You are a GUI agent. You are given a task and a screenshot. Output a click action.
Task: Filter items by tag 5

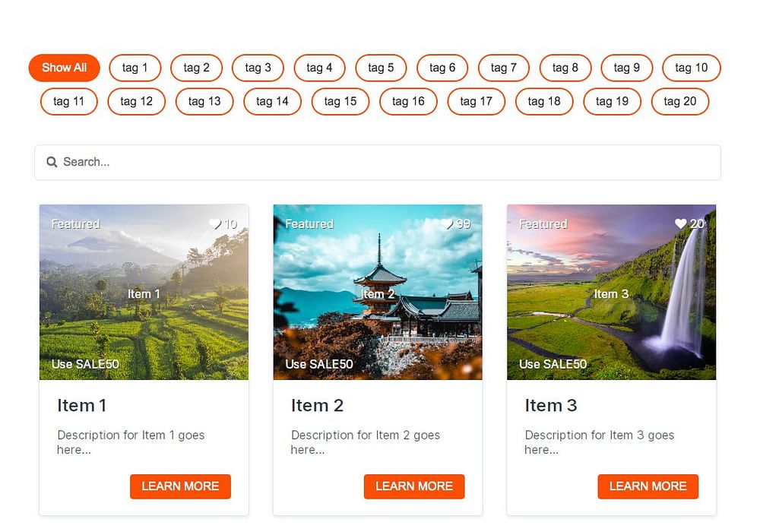(x=381, y=68)
